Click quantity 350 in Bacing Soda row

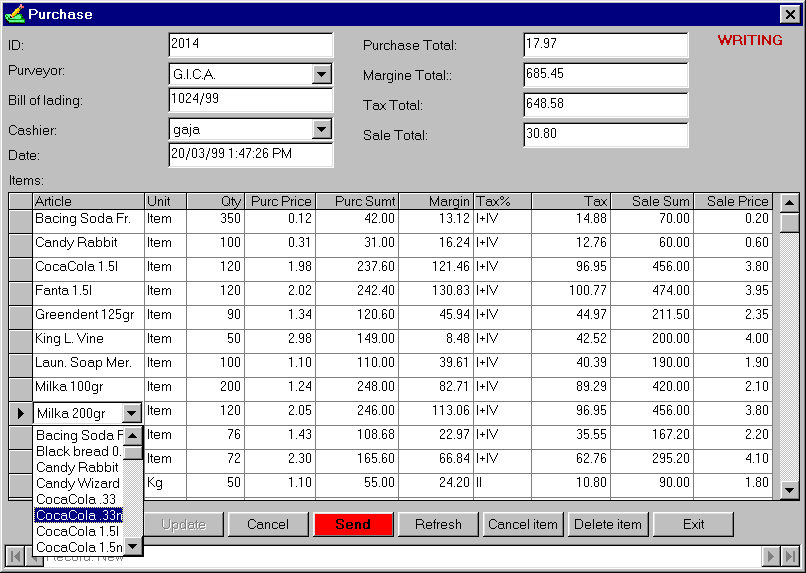[x=215, y=221]
